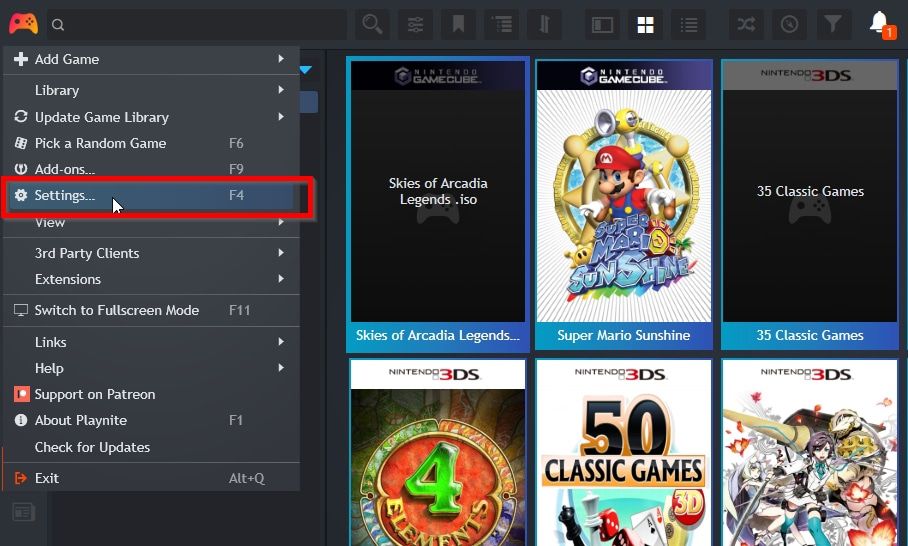Expand the View submenu arrow
This screenshot has height=546, width=908.
[x=281, y=222]
